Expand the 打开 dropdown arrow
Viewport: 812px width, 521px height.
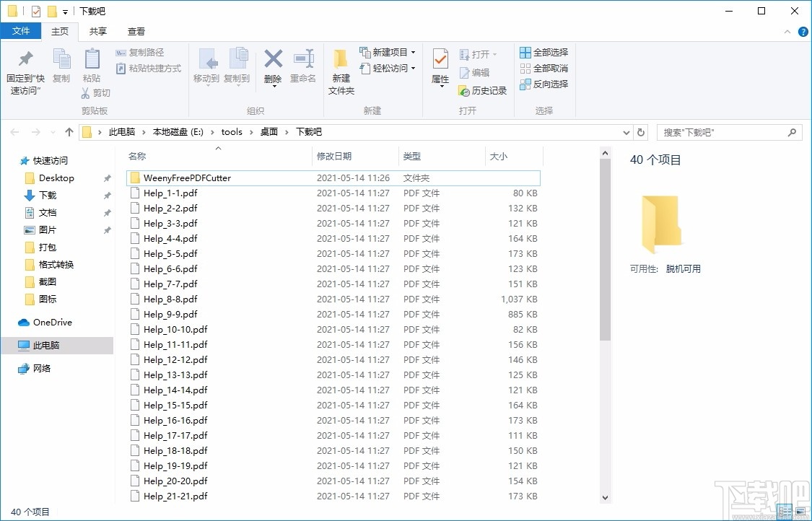pyautogui.click(x=494, y=53)
